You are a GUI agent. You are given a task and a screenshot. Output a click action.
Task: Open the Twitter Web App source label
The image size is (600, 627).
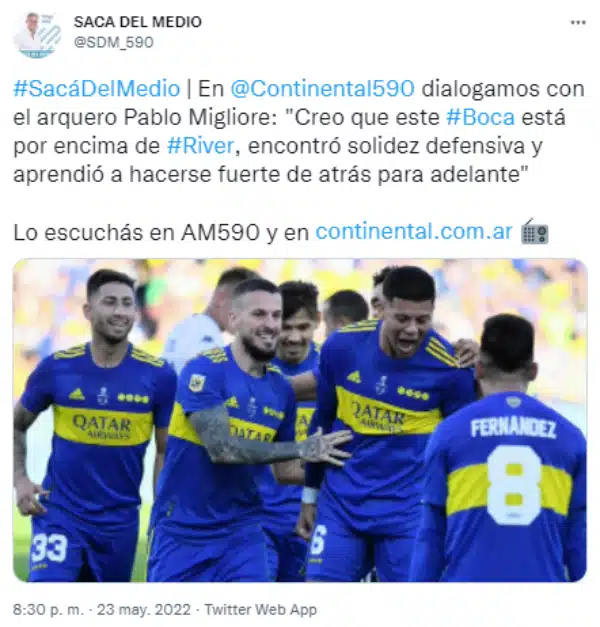tap(261, 610)
